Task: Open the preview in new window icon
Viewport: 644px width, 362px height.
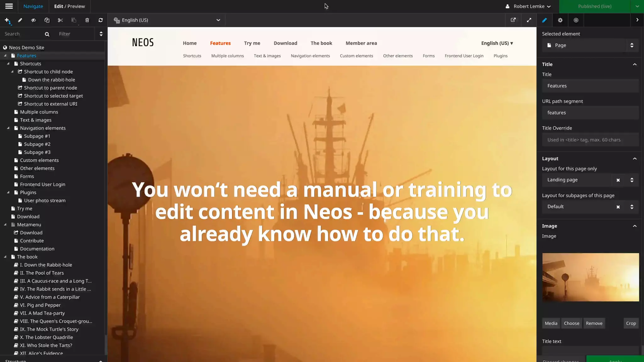Action: [x=513, y=20]
